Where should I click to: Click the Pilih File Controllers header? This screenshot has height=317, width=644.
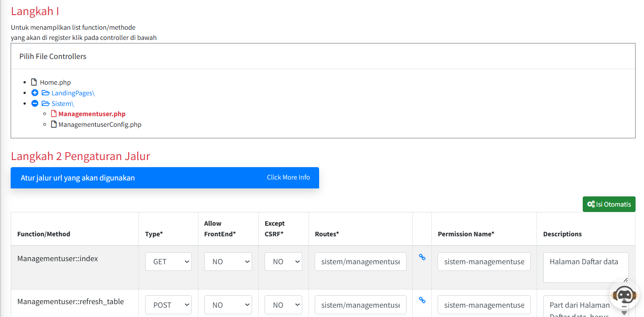53,56
